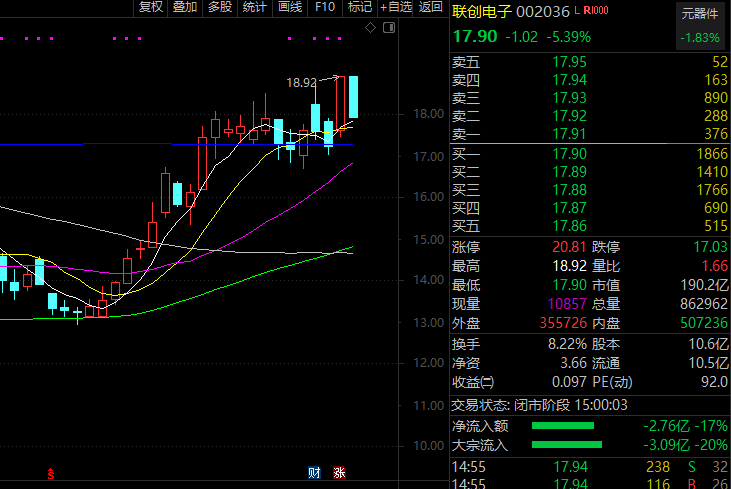The height and width of the screenshot is (489, 731).
Task: Click the 联创电子 stock name title
Action: (x=482, y=11)
